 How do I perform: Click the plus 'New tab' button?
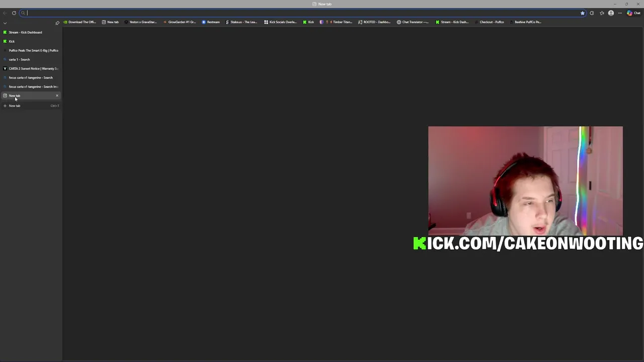click(31, 106)
